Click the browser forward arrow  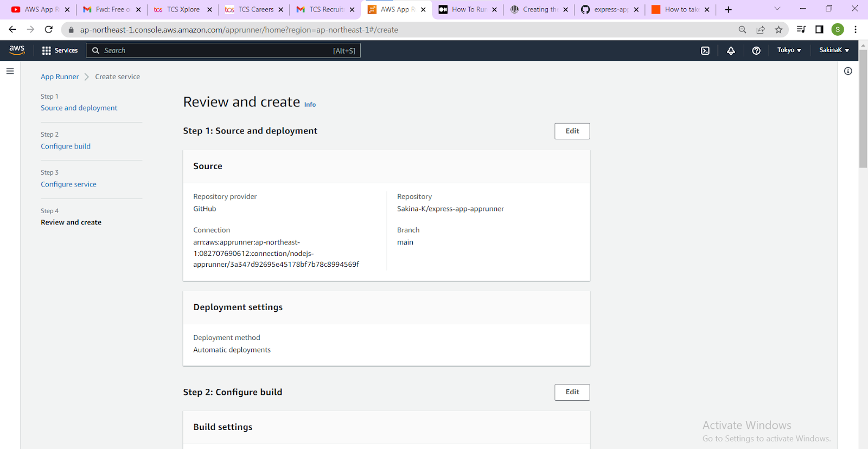coord(30,30)
